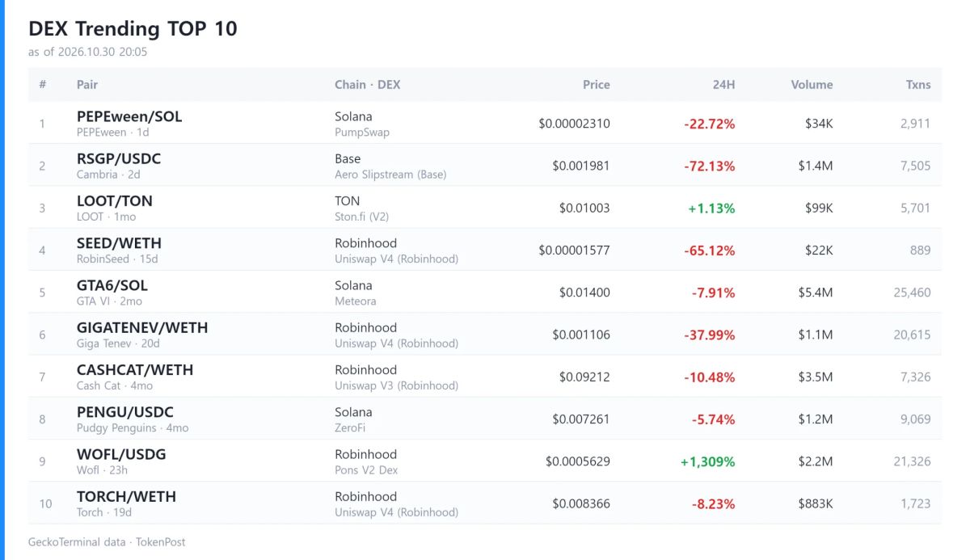Click the $1.4M volume cell
The height and width of the screenshot is (560, 970).
[816, 166]
